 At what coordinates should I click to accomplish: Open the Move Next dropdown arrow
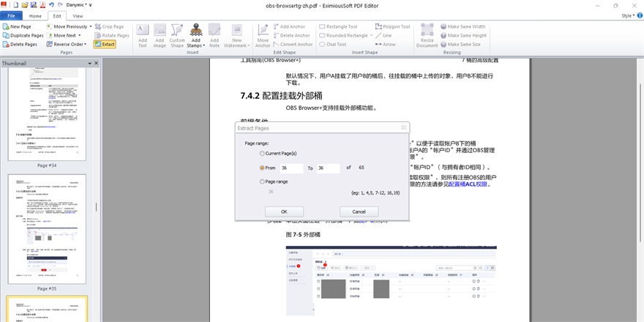point(79,35)
